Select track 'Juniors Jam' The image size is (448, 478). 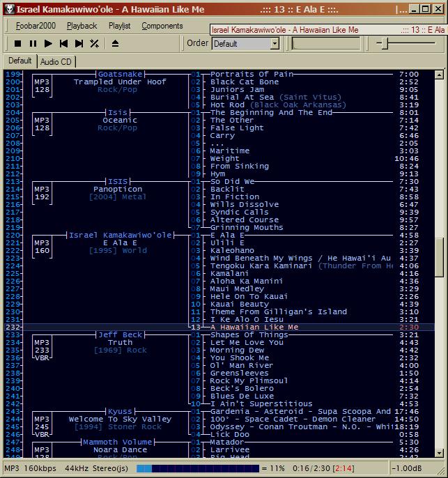click(237, 89)
